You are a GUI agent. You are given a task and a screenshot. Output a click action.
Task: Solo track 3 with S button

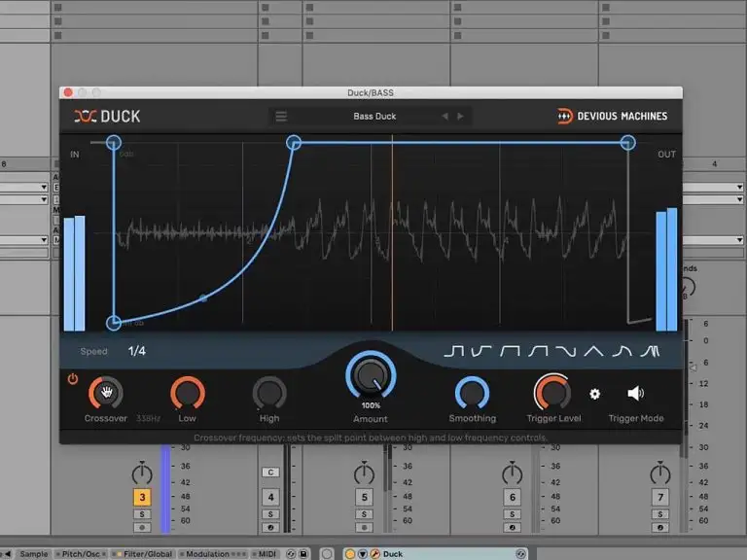pyautogui.click(x=142, y=514)
